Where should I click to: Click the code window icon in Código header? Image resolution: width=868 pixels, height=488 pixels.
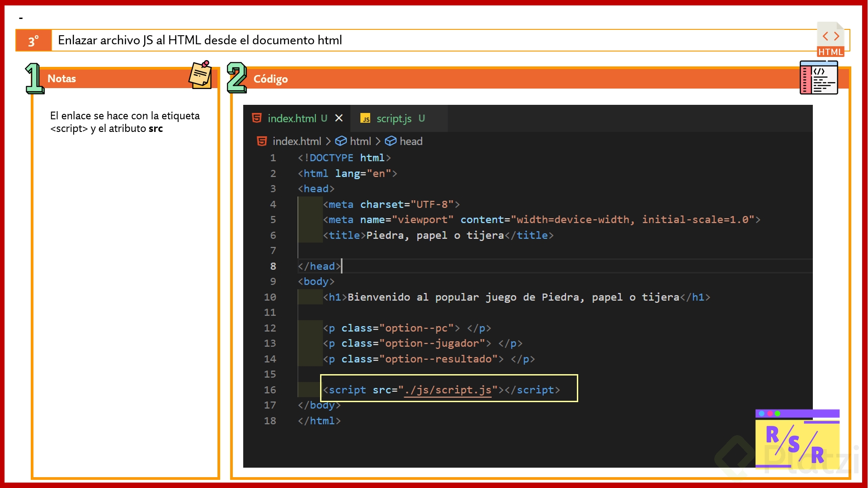[819, 77]
